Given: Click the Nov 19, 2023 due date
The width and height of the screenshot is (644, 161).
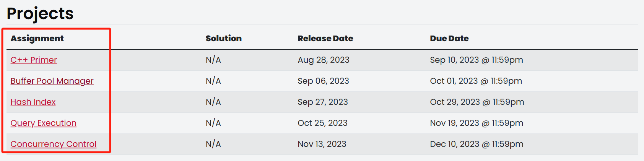Looking at the screenshot, I should coord(476,123).
